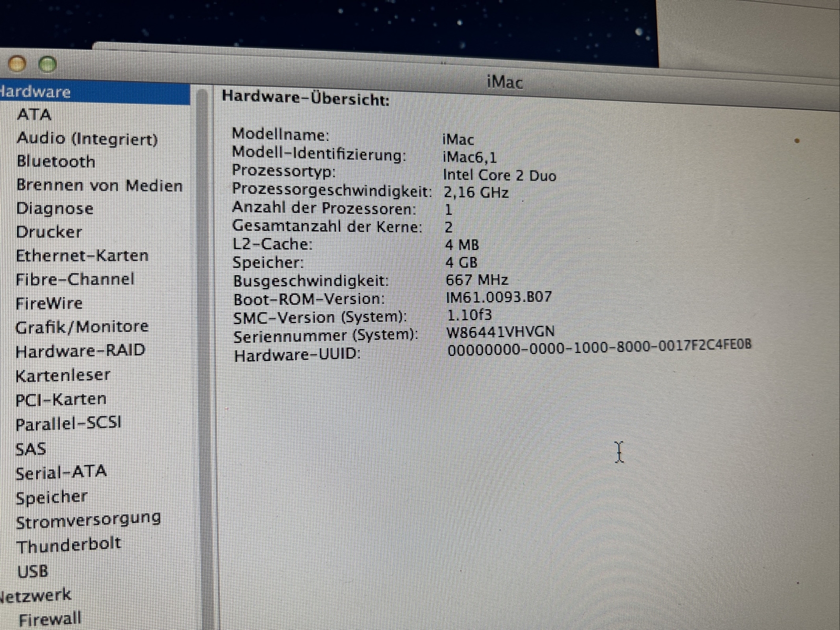Click serial number W86441VHVGN
The image size is (840, 630).
pos(500,332)
